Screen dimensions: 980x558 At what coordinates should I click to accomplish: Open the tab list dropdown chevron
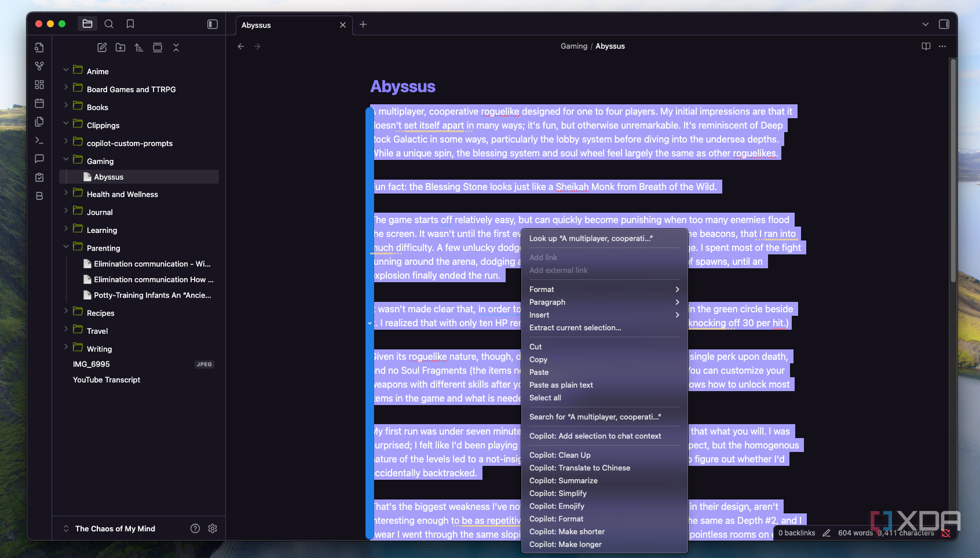tap(926, 24)
